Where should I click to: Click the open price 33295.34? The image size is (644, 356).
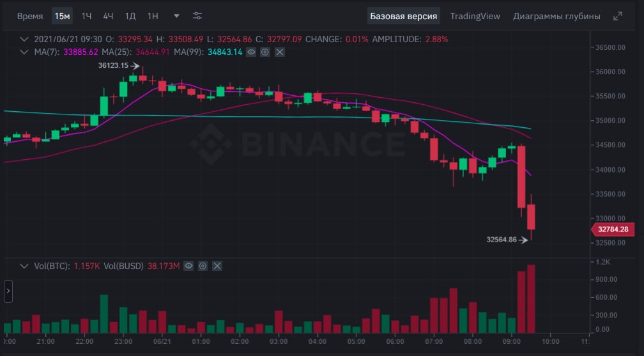click(x=135, y=40)
